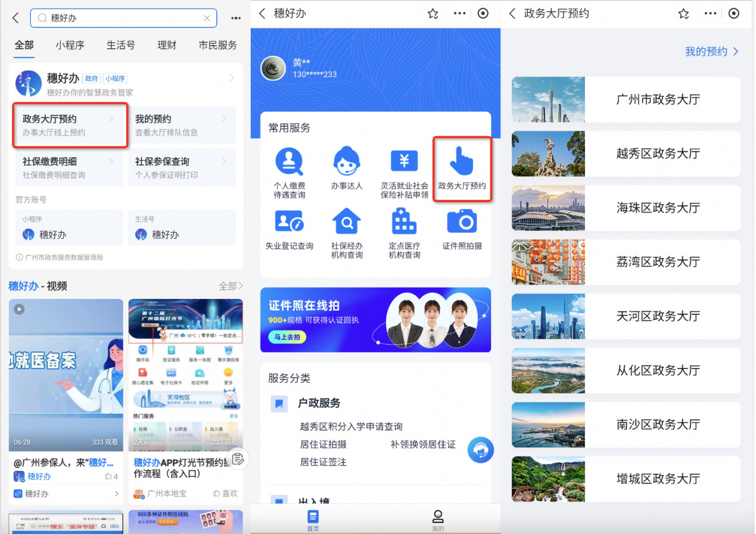The image size is (756, 534).
Task: Select 增城区政务大厅
Action: click(x=626, y=479)
